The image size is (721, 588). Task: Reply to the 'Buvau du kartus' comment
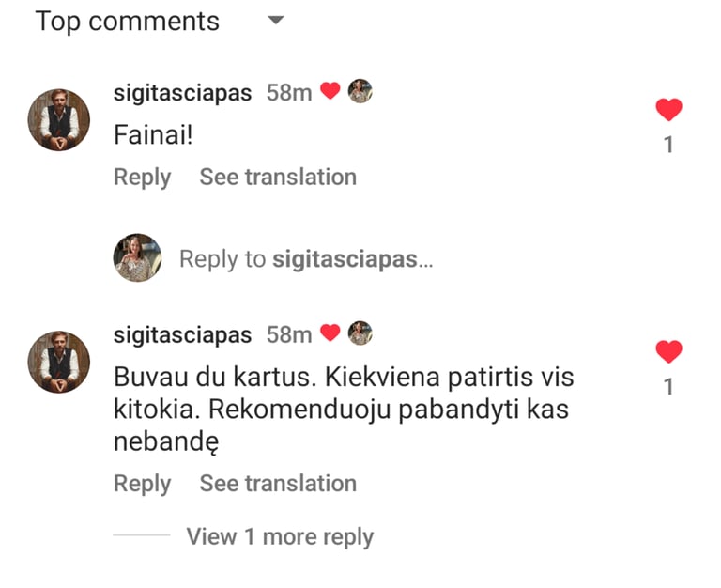(x=142, y=484)
